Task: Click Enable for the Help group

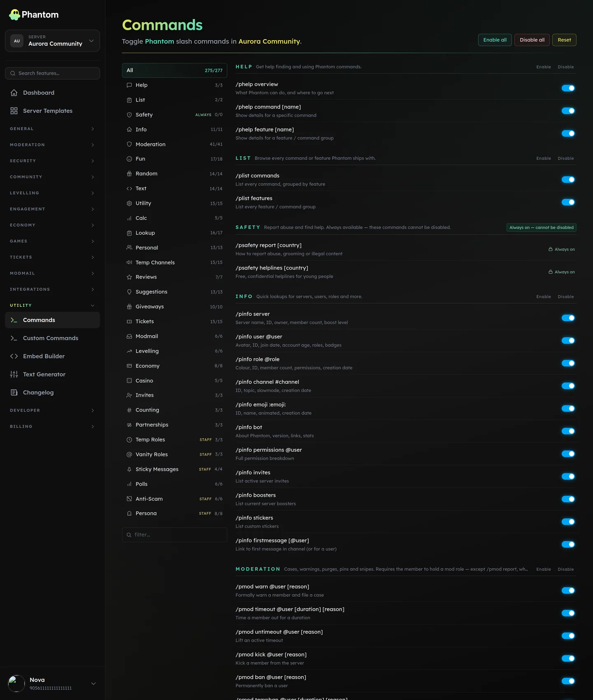Action: (x=544, y=67)
